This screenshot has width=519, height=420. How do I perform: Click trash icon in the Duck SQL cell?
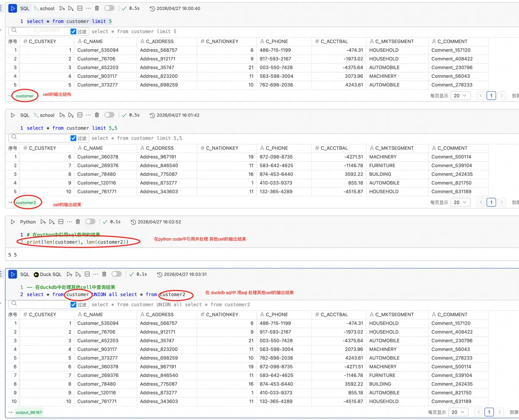pos(104,274)
